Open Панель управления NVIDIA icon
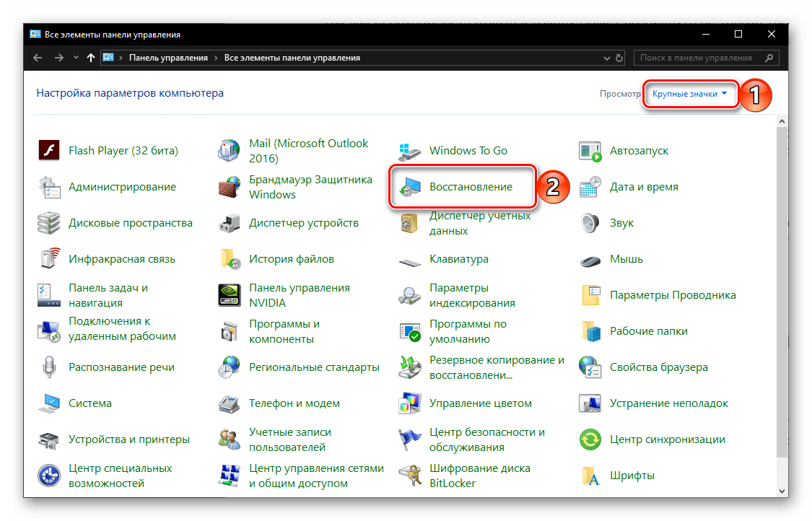The width and height of the screenshot is (812, 521). click(230, 295)
